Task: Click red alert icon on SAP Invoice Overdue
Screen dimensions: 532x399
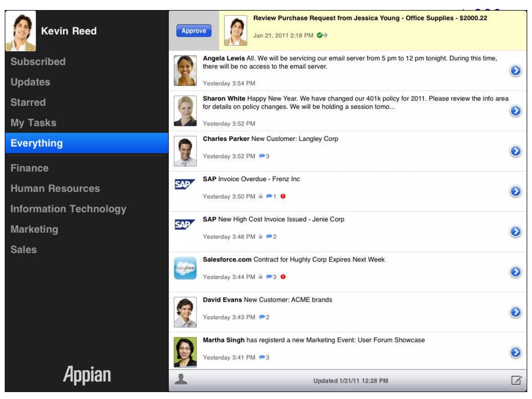Action: point(283,196)
